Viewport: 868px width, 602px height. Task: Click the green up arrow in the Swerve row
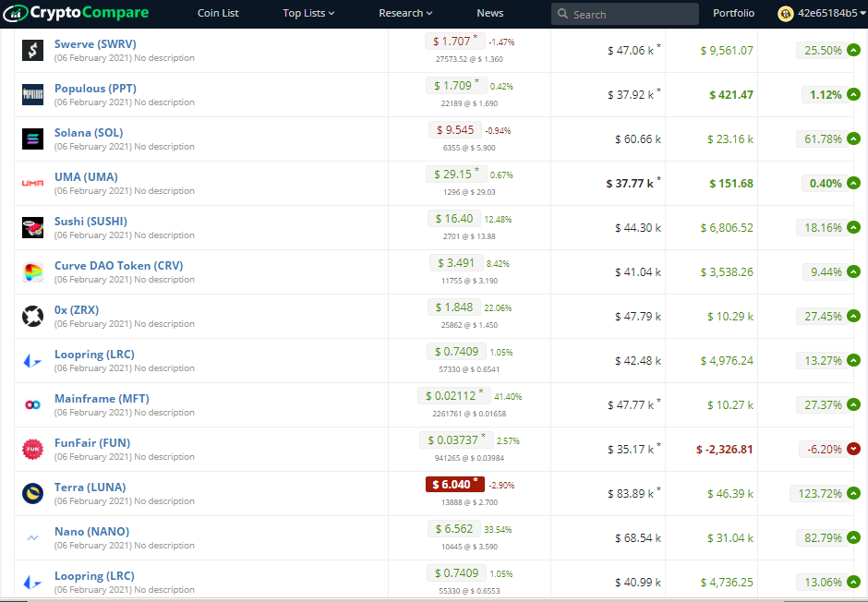coord(853,51)
